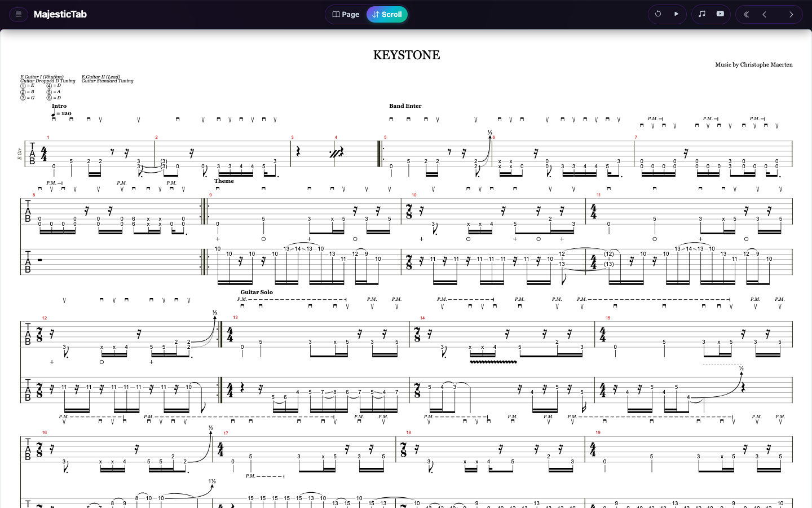Click 'E.Guitar I (Rhythm)' tuning label

(x=42, y=77)
